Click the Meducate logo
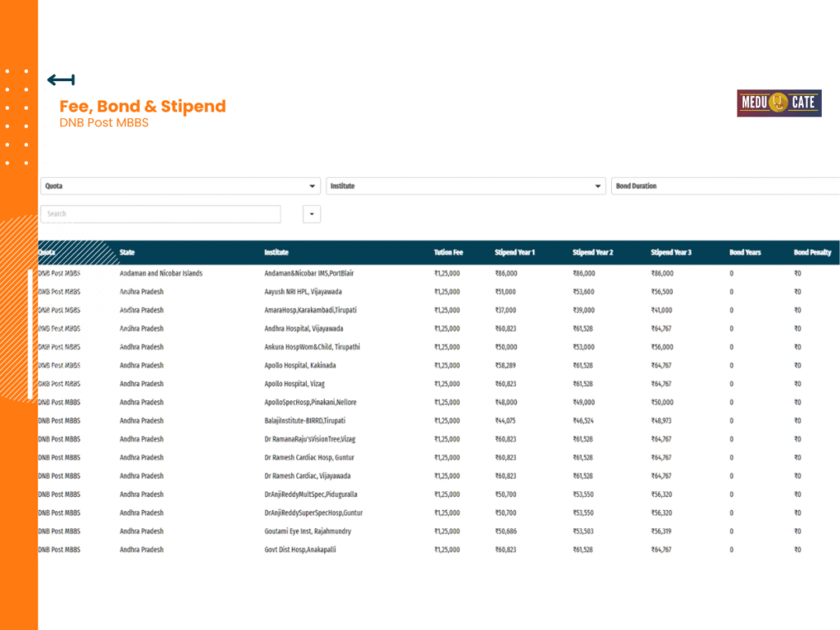The width and height of the screenshot is (840, 630). pyautogui.click(x=779, y=103)
